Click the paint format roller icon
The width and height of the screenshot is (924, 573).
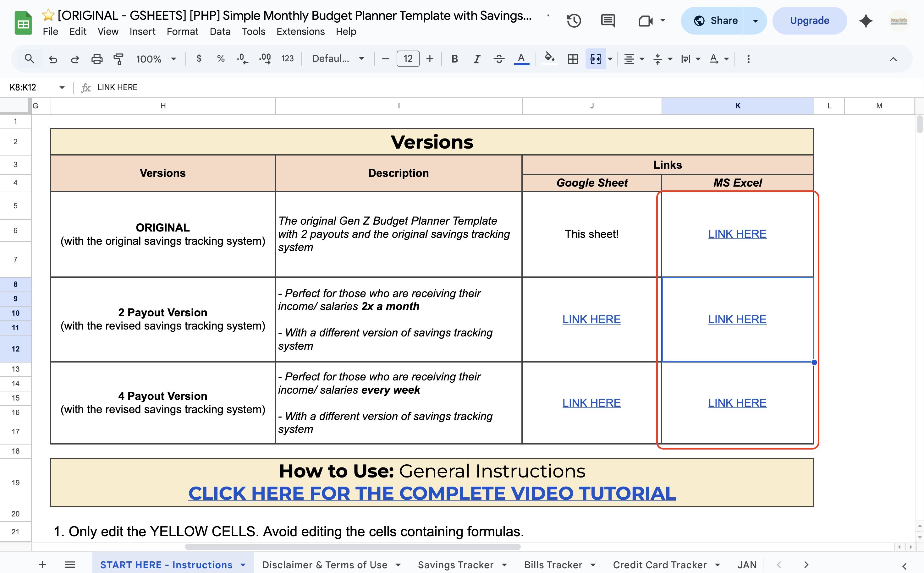[119, 59]
